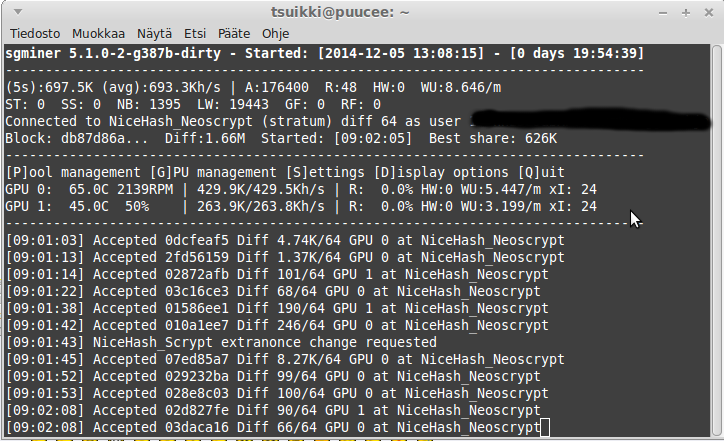Minimize the terminal window
This screenshot has width=724, height=441.
click(663, 13)
